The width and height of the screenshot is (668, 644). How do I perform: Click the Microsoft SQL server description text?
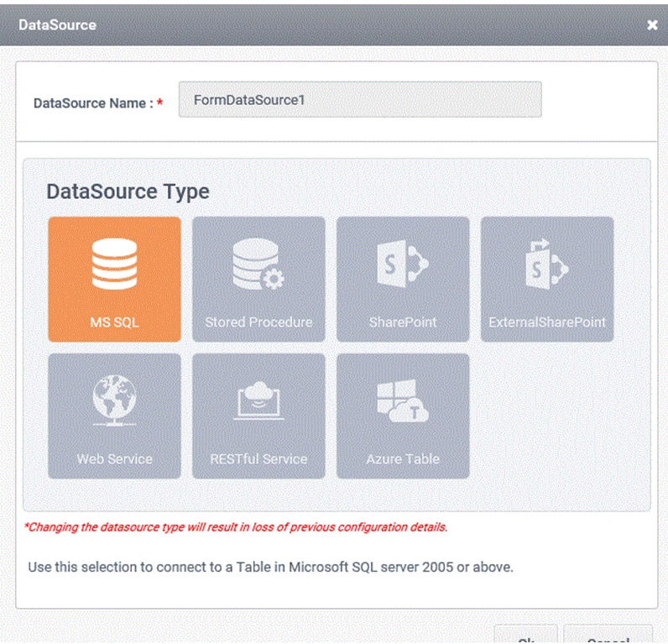[270, 568]
